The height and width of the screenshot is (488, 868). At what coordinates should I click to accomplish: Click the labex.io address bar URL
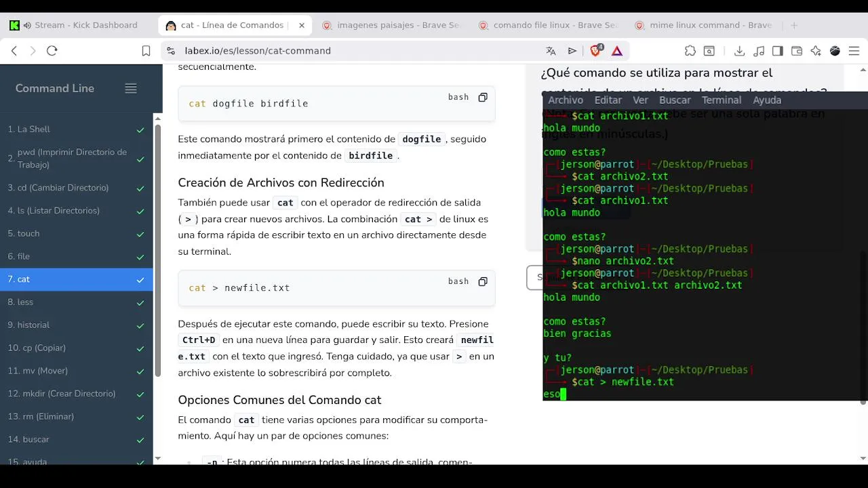(x=258, y=51)
